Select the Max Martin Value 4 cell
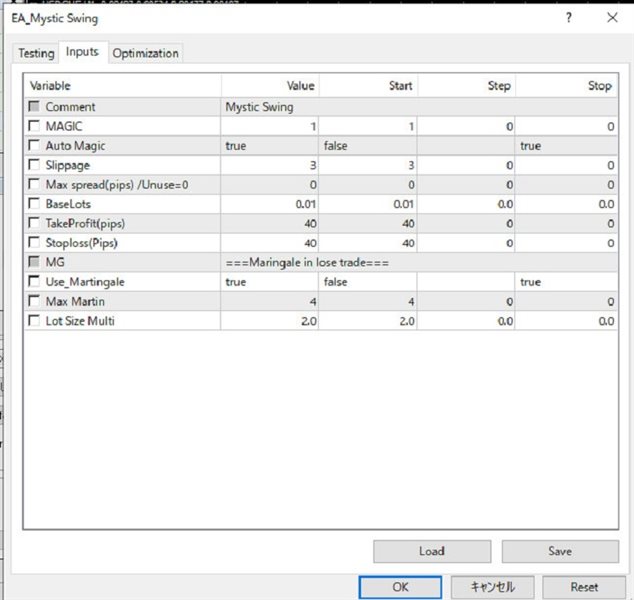Screen dimensions: 634x600 [270, 301]
